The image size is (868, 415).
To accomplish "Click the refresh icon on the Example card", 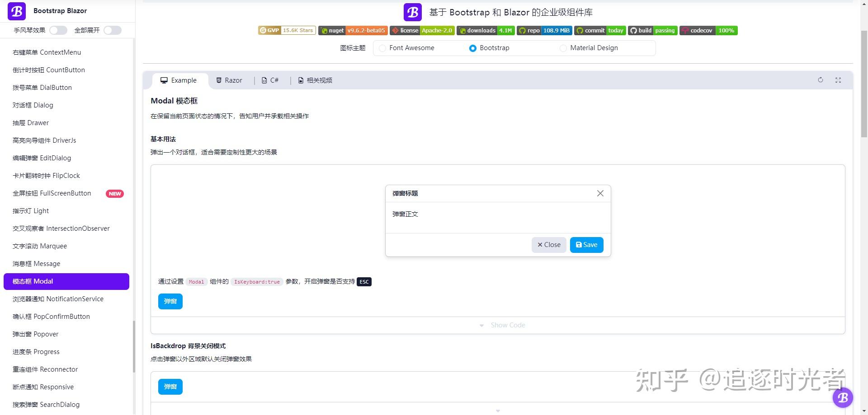I will (x=821, y=80).
